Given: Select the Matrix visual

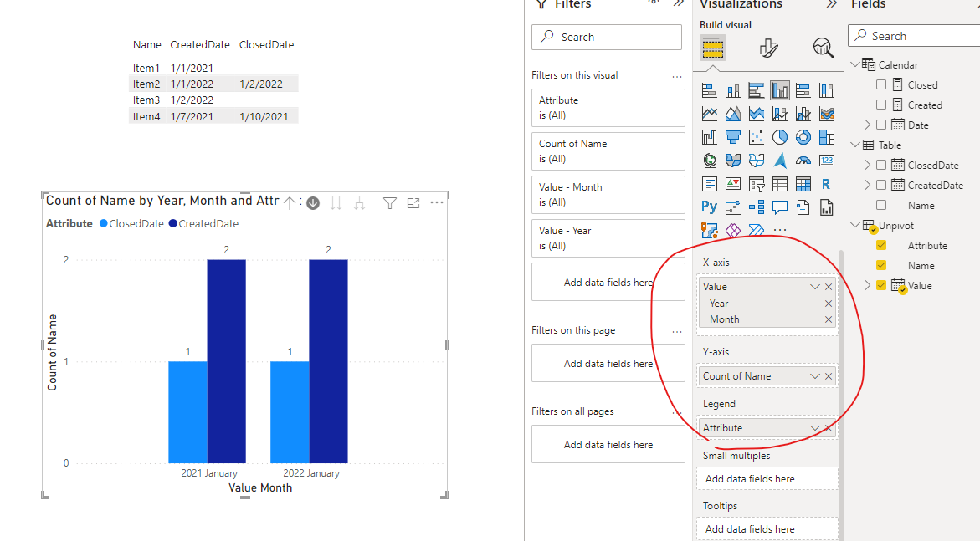Looking at the screenshot, I should click(803, 184).
